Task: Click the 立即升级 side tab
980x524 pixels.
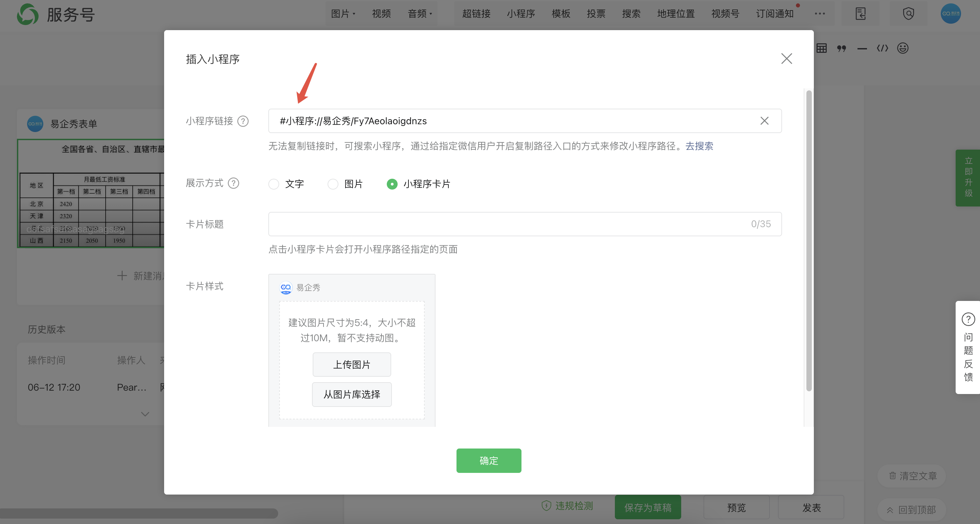Action: tap(968, 177)
